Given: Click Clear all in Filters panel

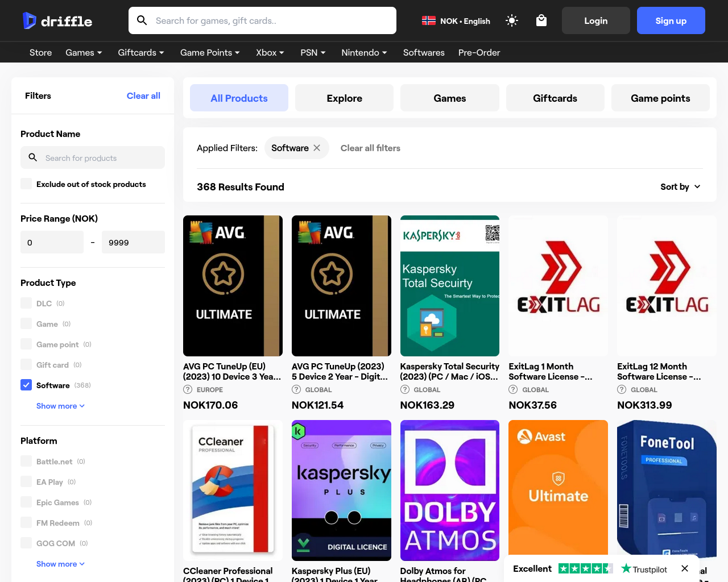Looking at the screenshot, I should (143, 95).
